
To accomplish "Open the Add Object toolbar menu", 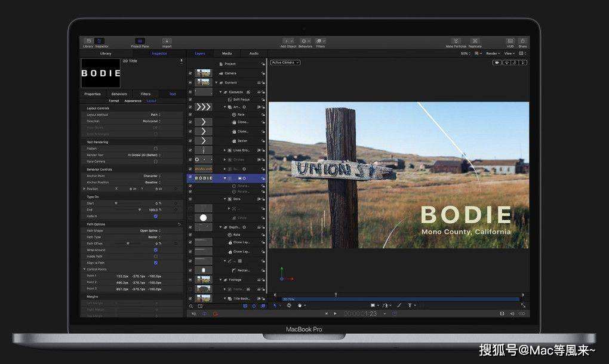I will (x=288, y=41).
